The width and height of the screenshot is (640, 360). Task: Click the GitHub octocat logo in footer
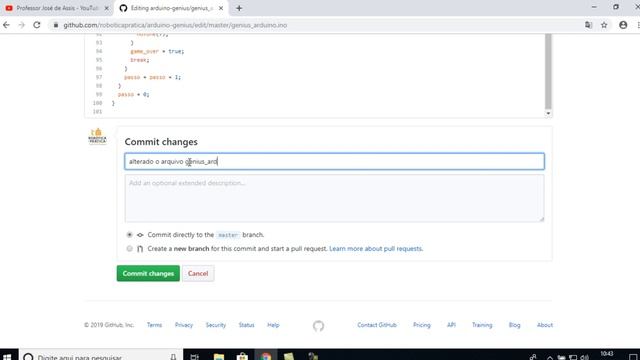click(x=318, y=326)
